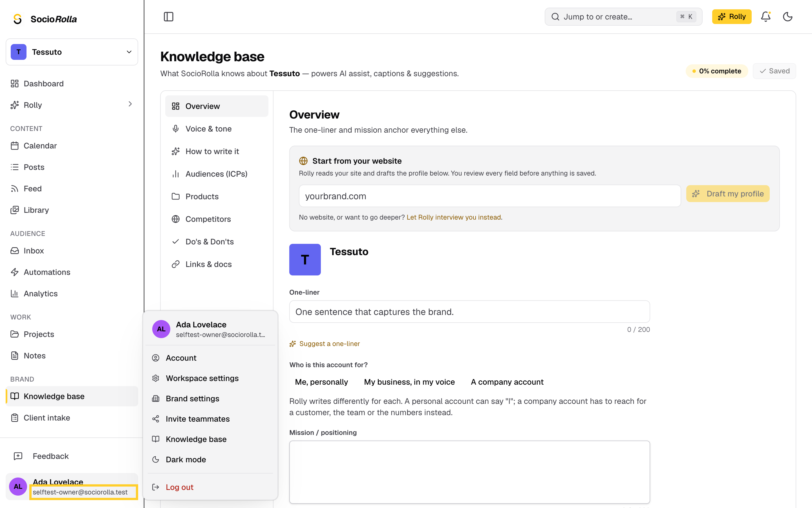Open Automations lightning icon

(x=14, y=272)
